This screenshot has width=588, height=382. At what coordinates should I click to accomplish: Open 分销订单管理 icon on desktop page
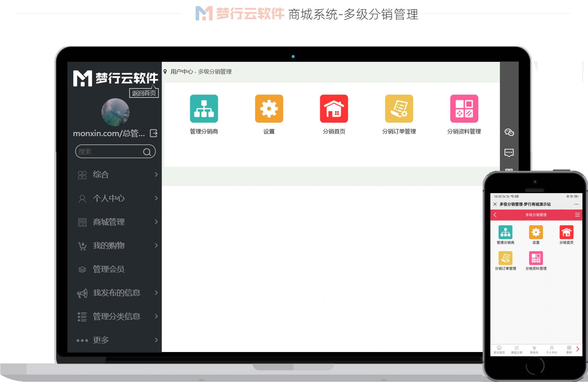tap(399, 109)
